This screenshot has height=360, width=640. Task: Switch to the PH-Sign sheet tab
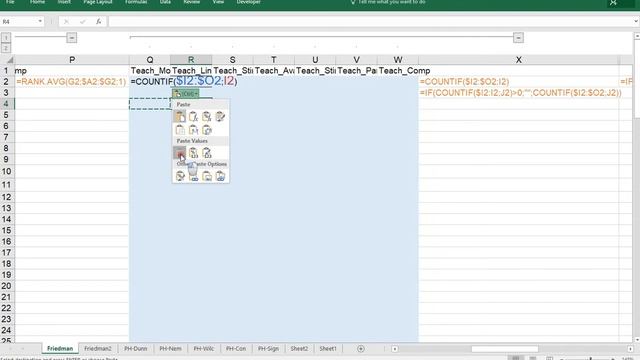click(x=268, y=349)
